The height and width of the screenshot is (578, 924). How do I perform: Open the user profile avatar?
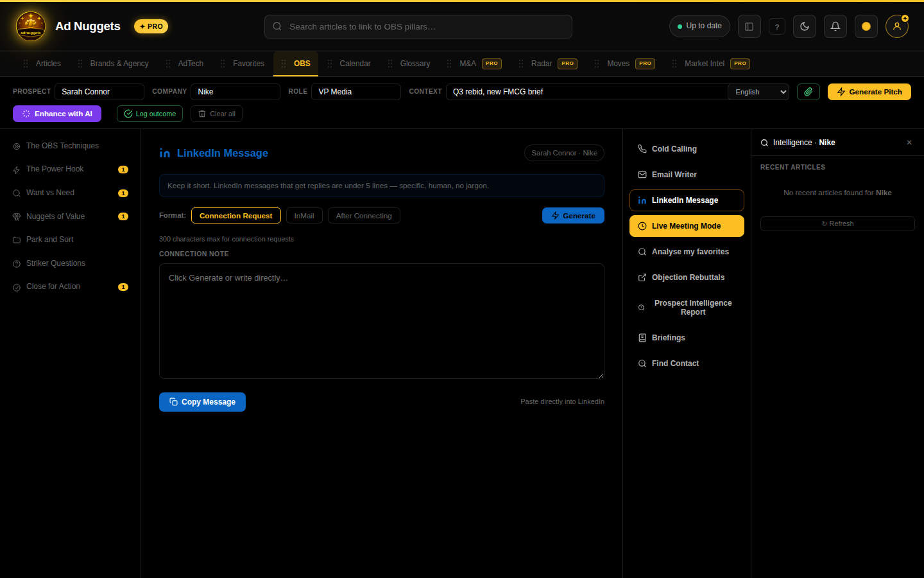(x=897, y=26)
